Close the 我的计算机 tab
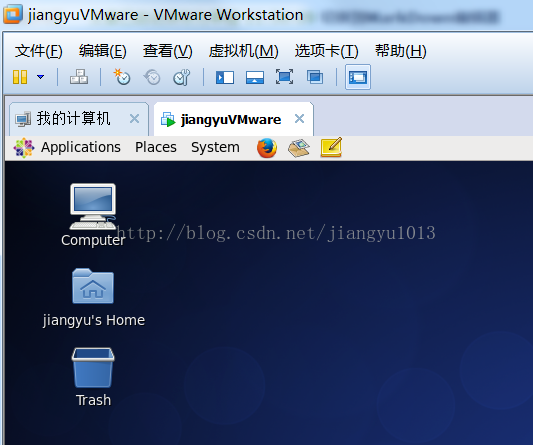The height and width of the screenshot is (445, 533). click(134, 119)
